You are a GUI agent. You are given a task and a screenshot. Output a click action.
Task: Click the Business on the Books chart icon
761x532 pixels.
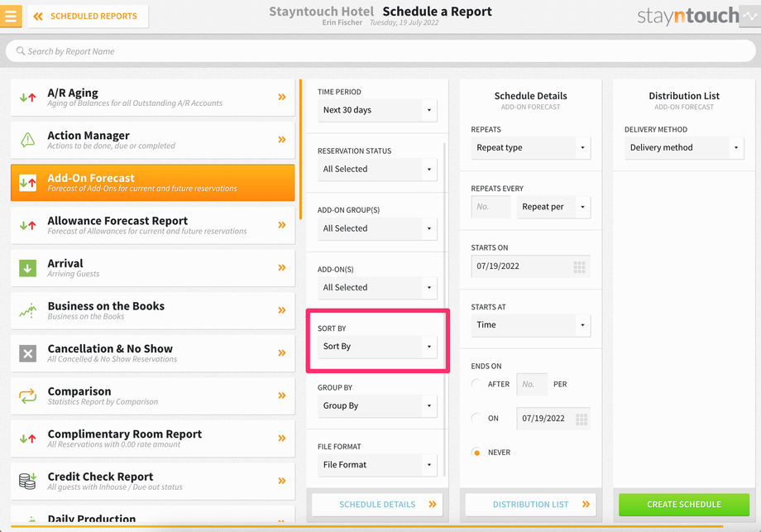coord(27,310)
